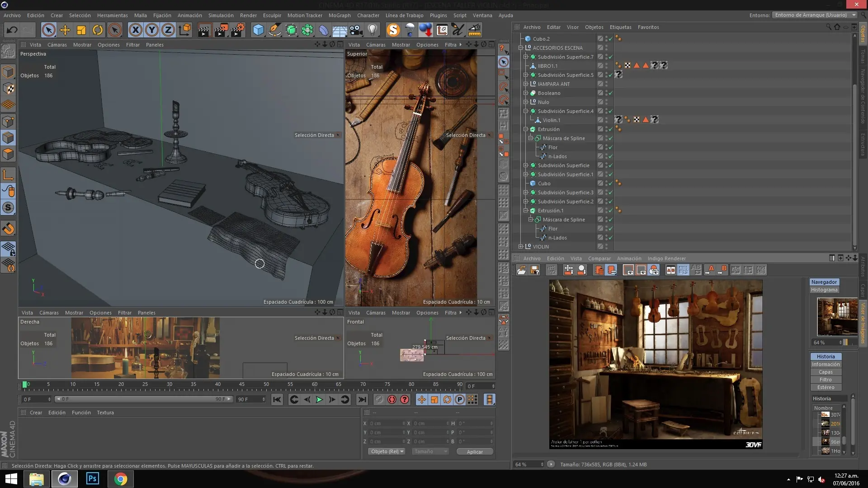
Task: Select the Scale tool in top toolbar
Action: coord(81,30)
